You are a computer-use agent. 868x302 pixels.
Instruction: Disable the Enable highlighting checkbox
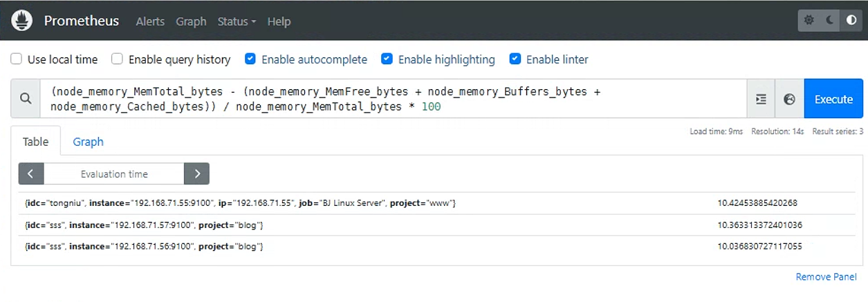pos(387,59)
